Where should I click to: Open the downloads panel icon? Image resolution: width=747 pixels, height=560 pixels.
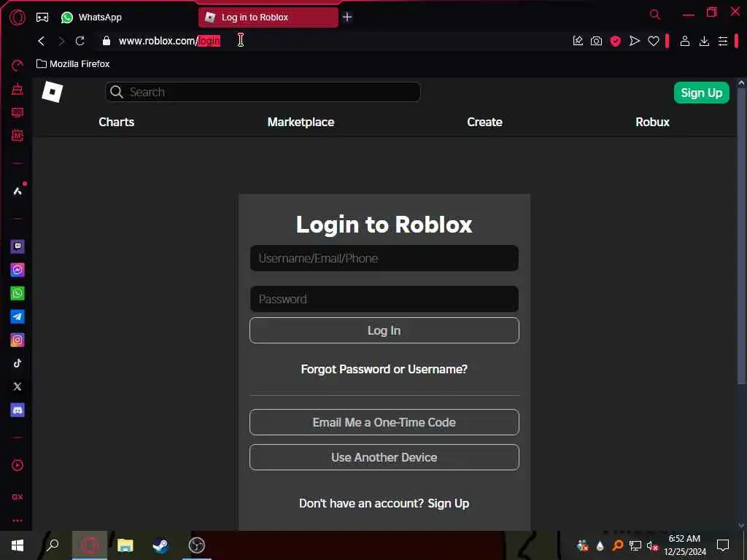[704, 42]
